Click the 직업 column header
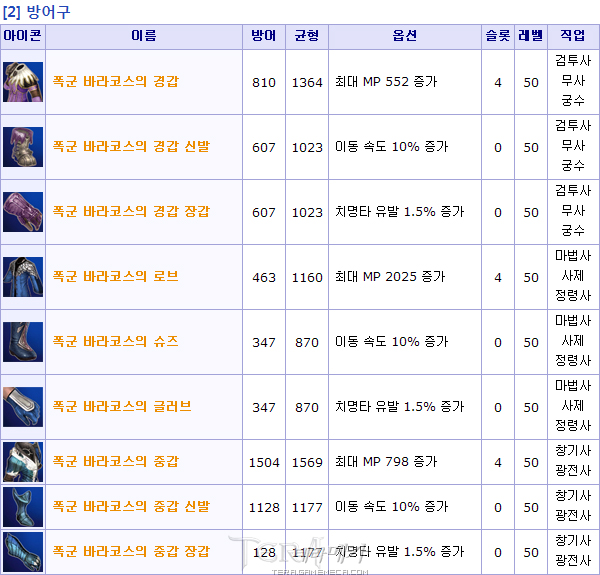Viewport: 600px width, 575px height. [573, 36]
